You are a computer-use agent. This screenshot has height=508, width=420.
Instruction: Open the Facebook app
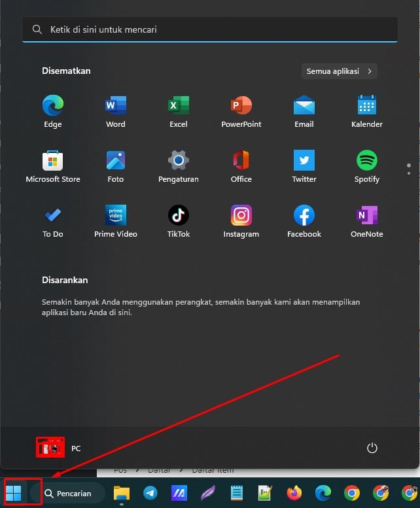click(x=304, y=221)
